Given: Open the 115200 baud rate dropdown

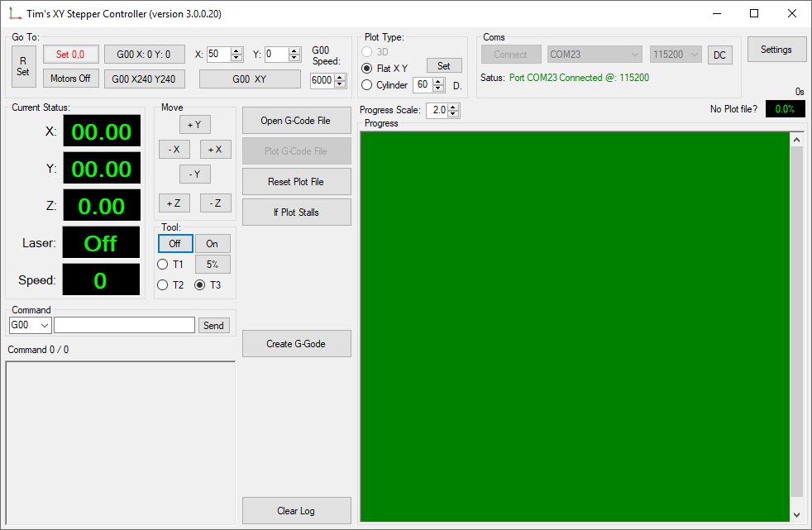Looking at the screenshot, I should pos(676,55).
